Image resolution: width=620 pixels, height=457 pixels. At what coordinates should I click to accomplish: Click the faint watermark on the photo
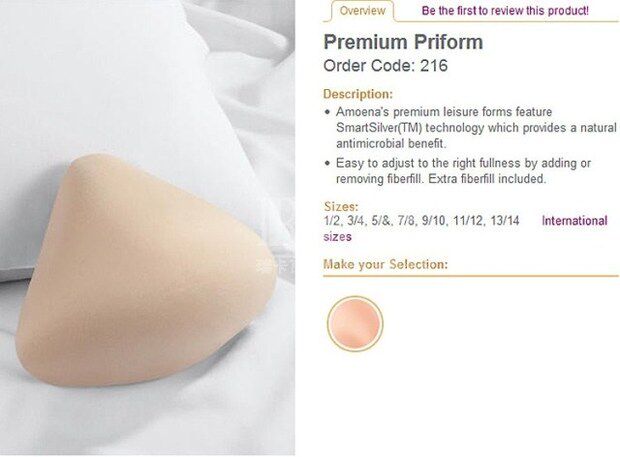tap(277, 264)
